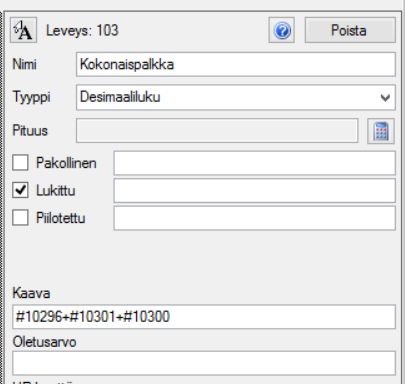
Task: Click the empty Oletusarvo input field
Action: 204,363
